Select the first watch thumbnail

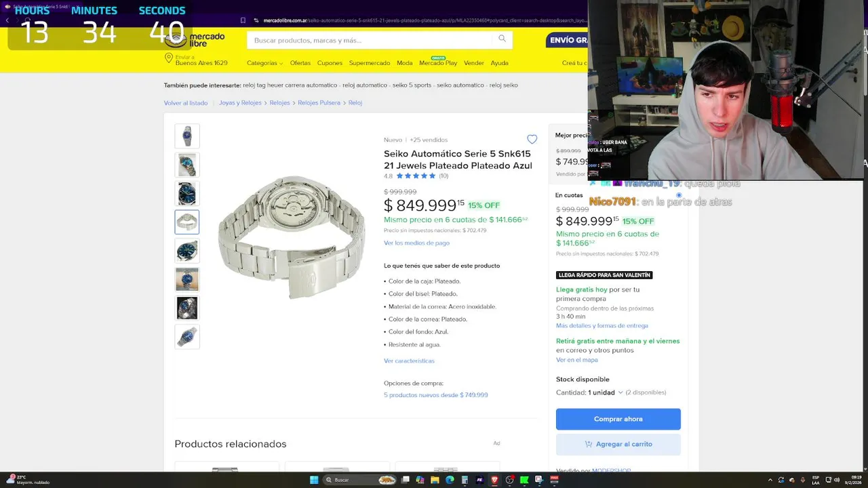click(x=187, y=136)
